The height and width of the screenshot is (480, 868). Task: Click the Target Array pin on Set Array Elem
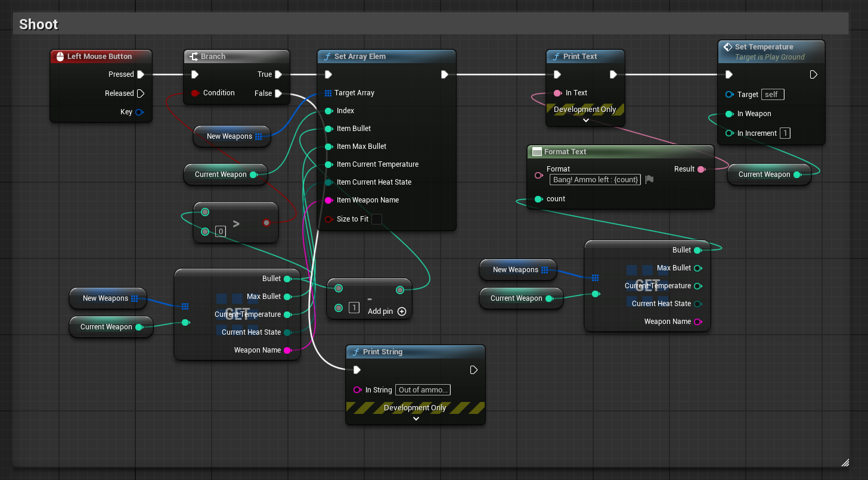tap(328, 93)
